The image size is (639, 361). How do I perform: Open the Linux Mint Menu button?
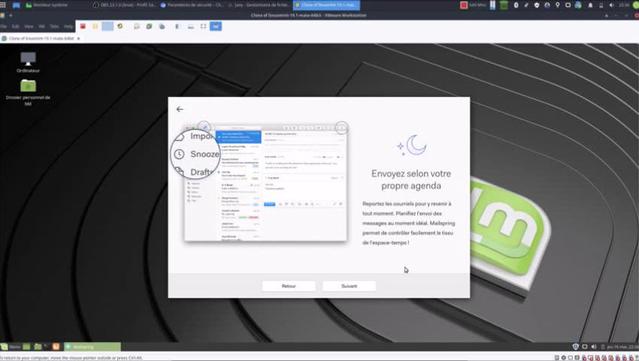click(x=11, y=347)
